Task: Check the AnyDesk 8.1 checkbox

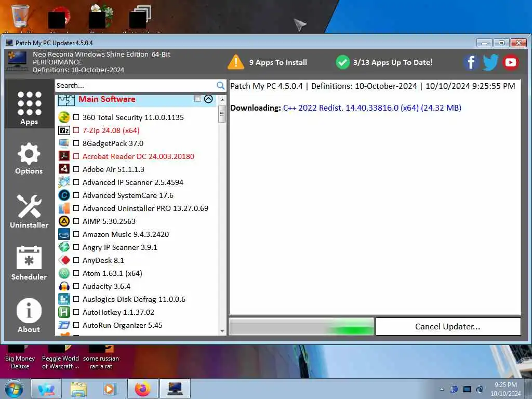Action: tap(76, 260)
